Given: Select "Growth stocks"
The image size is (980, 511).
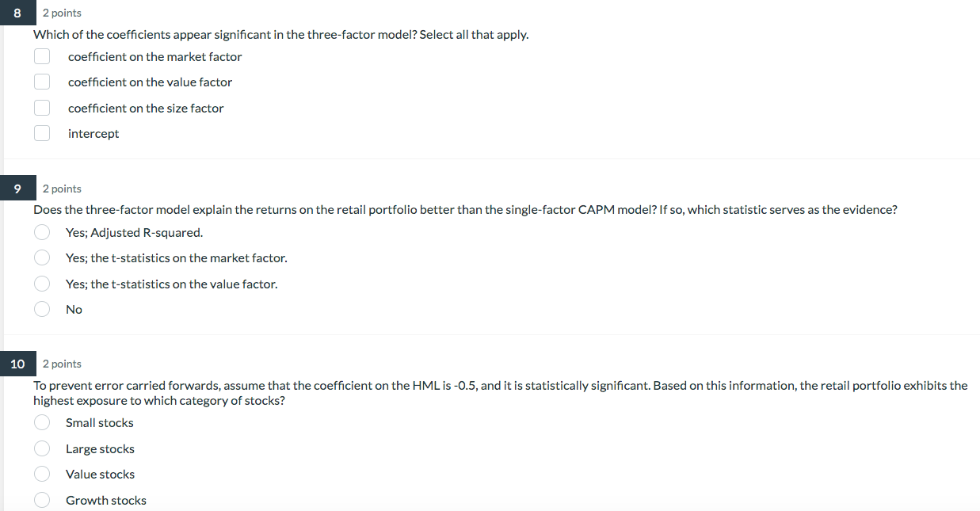Looking at the screenshot, I should click(41, 499).
